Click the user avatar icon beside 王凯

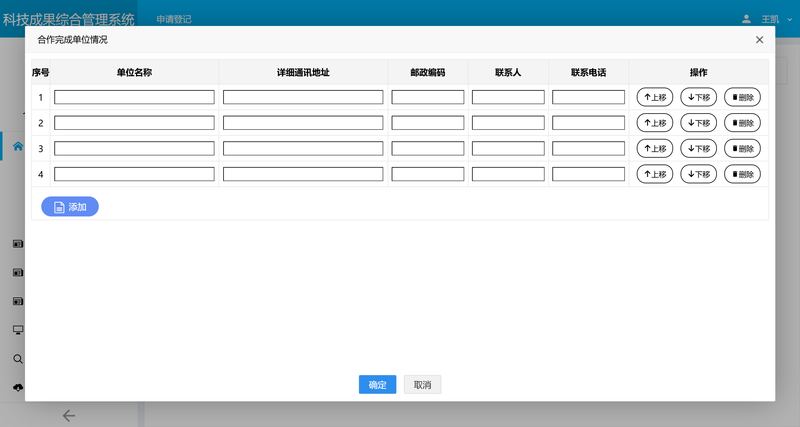[746, 19]
